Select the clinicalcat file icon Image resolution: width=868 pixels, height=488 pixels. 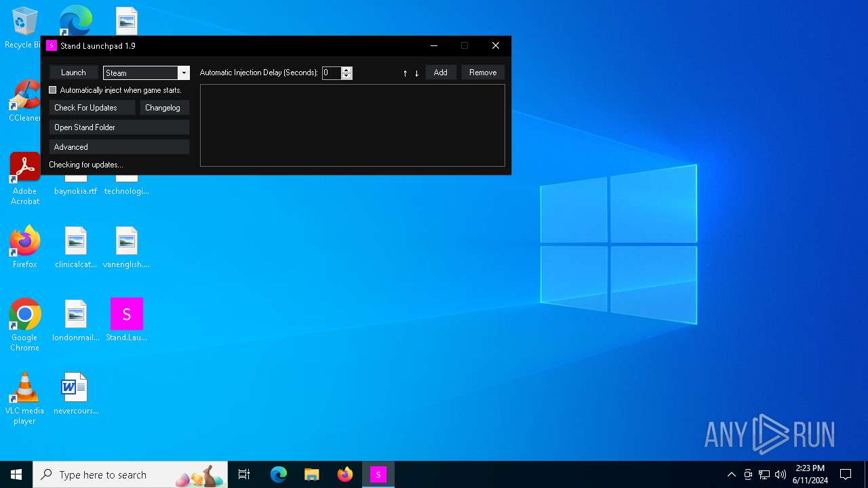click(76, 247)
